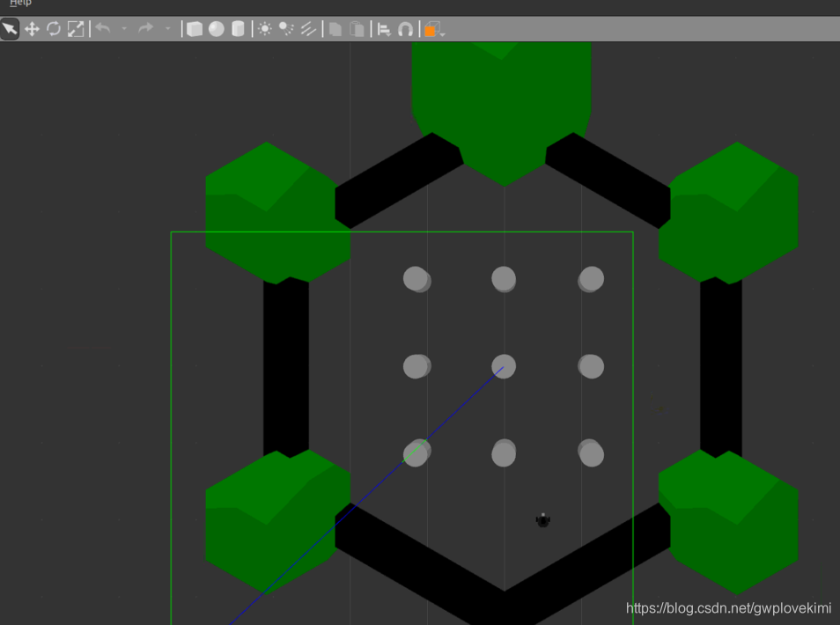
Task: Open the align tool
Action: point(384,29)
